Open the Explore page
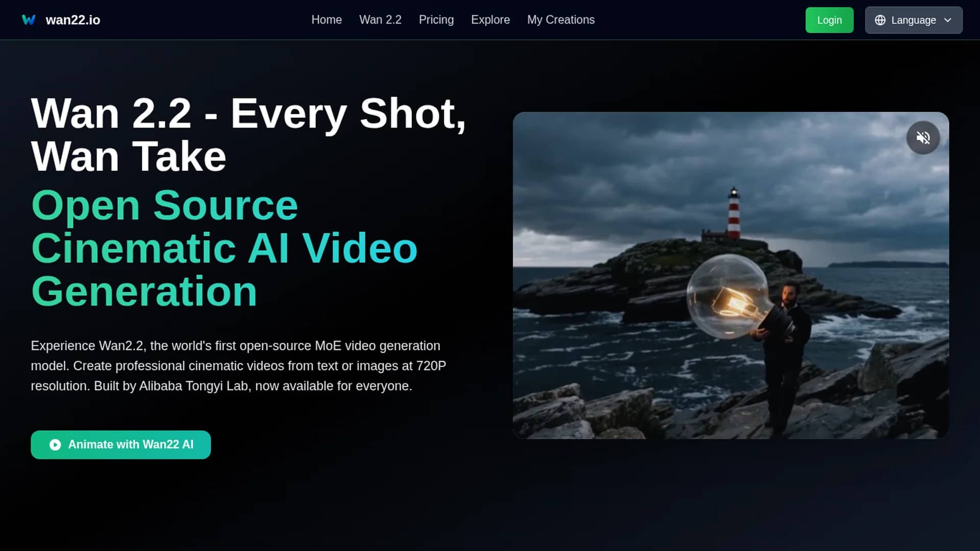 coord(491,20)
